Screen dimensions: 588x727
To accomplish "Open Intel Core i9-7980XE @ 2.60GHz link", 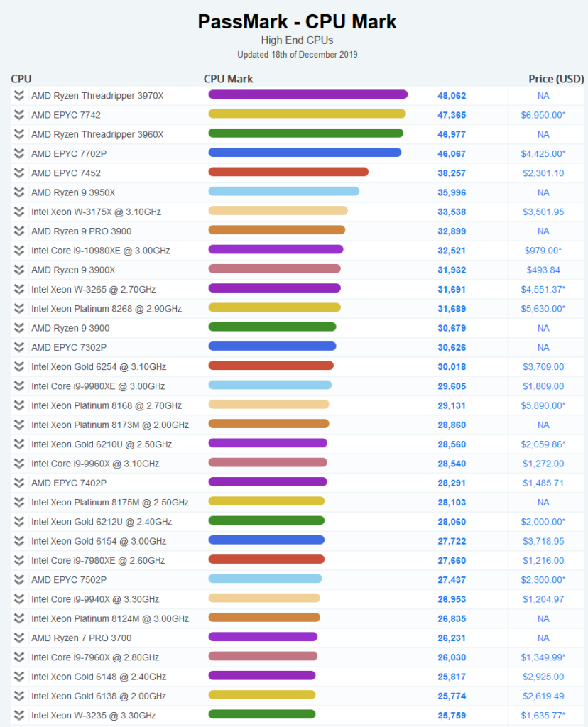I will click(x=98, y=561).
